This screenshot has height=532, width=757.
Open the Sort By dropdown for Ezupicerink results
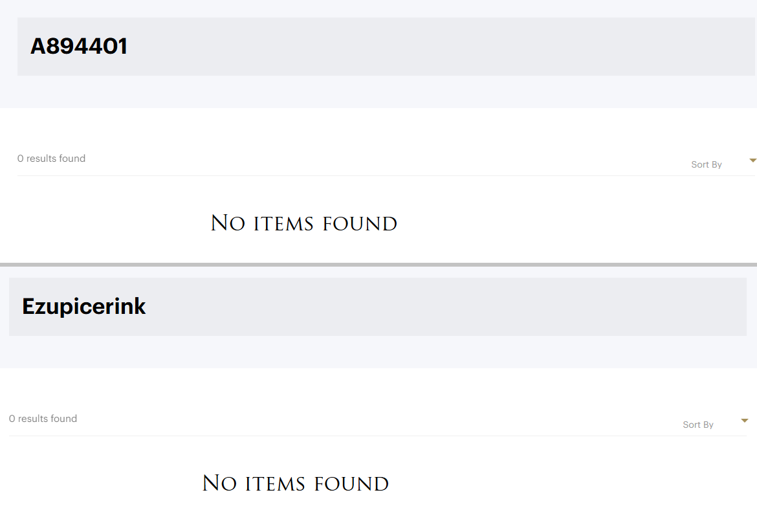pos(698,425)
